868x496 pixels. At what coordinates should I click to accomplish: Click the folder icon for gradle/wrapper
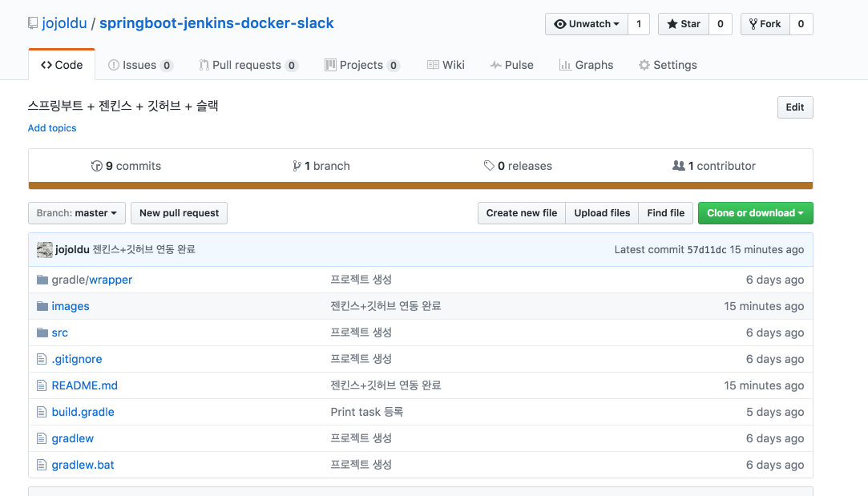click(42, 280)
